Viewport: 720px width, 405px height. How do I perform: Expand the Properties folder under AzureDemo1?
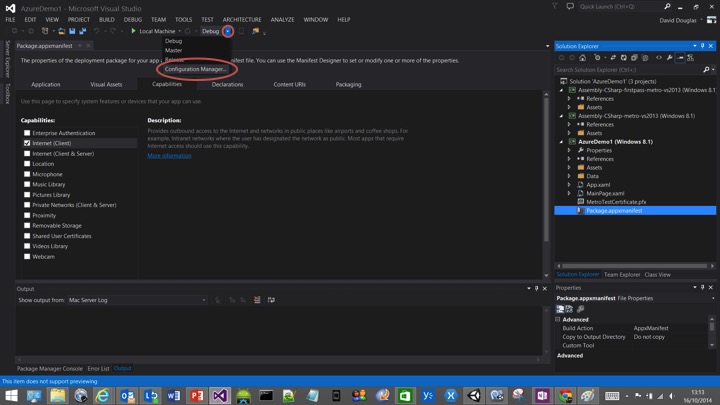pyautogui.click(x=569, y=150)
